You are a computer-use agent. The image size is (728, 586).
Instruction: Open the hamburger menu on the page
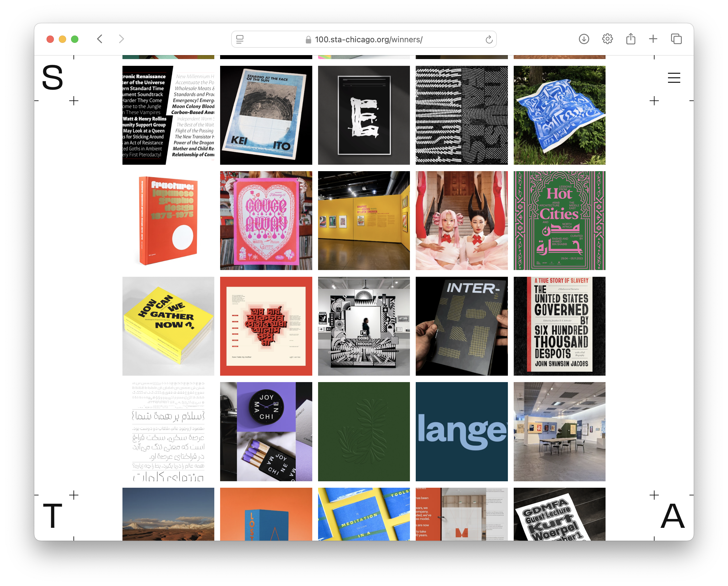674,78
